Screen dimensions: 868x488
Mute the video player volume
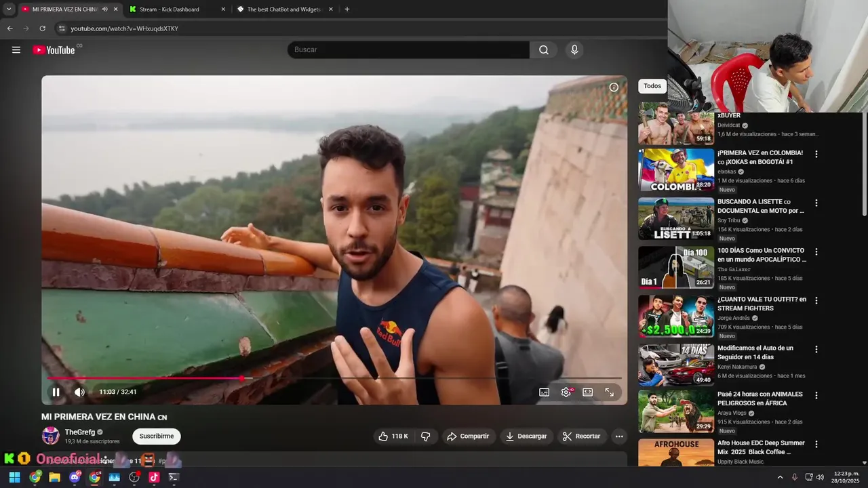(79, 392)
